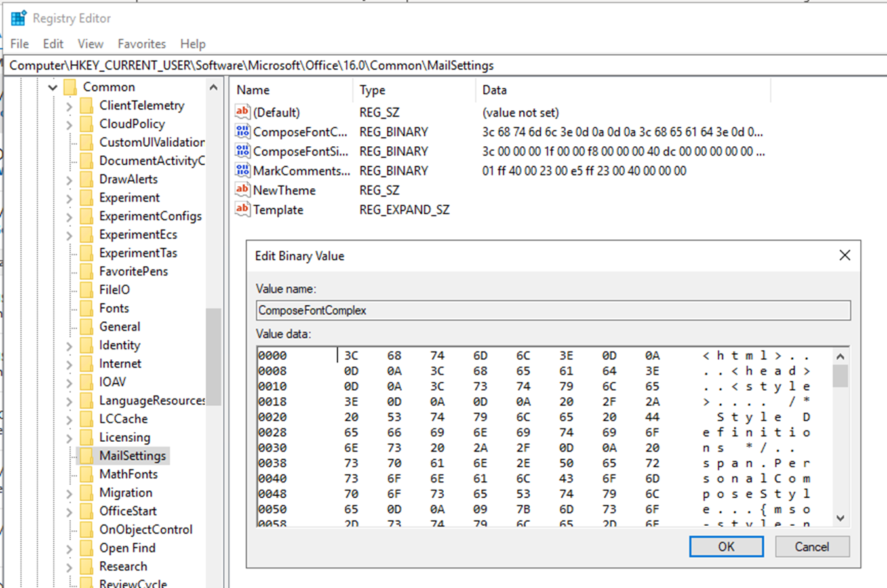Click the OfficeStart folder icon
Viewport: 887px width, 588px height.
point(87,511)
